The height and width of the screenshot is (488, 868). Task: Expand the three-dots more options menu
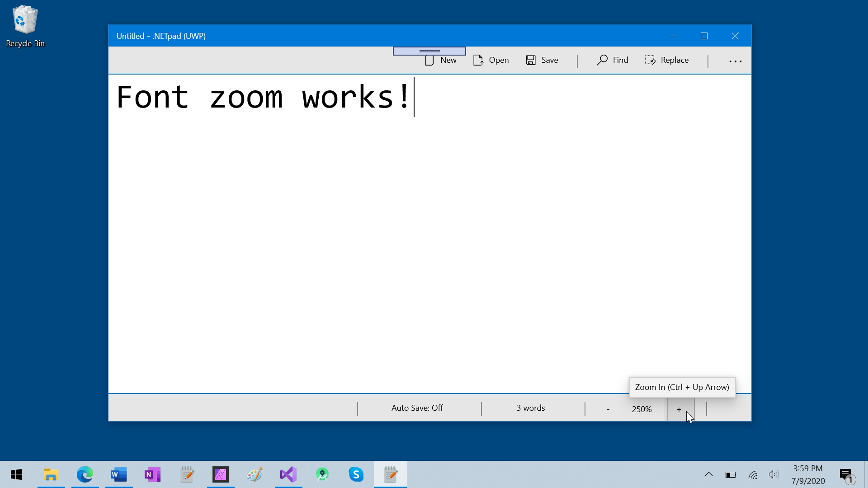pyautogui.click(x=735, y=61)
